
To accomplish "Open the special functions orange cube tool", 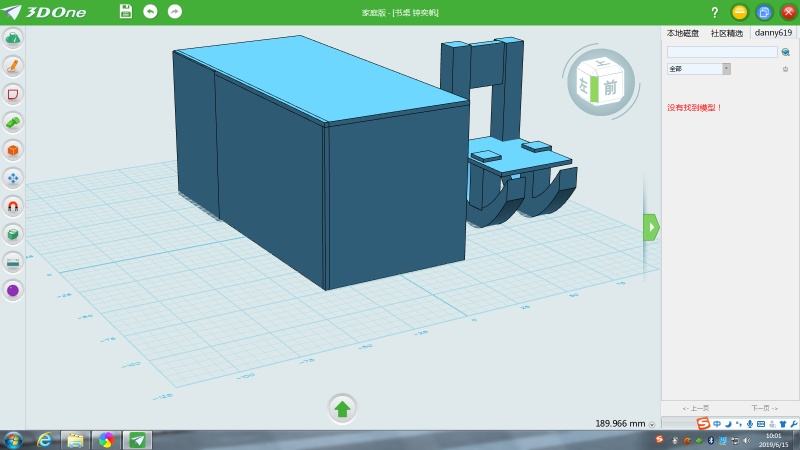I will 13,150.
